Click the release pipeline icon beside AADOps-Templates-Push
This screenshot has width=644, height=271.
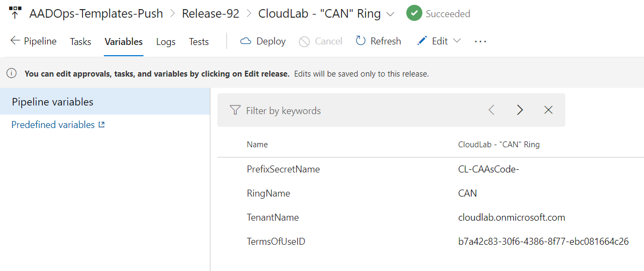(16, 13)
